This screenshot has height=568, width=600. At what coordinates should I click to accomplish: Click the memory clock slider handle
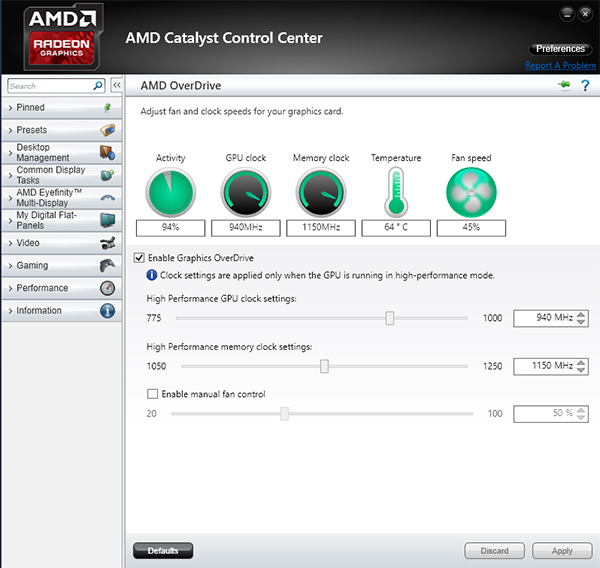[324, 366]
